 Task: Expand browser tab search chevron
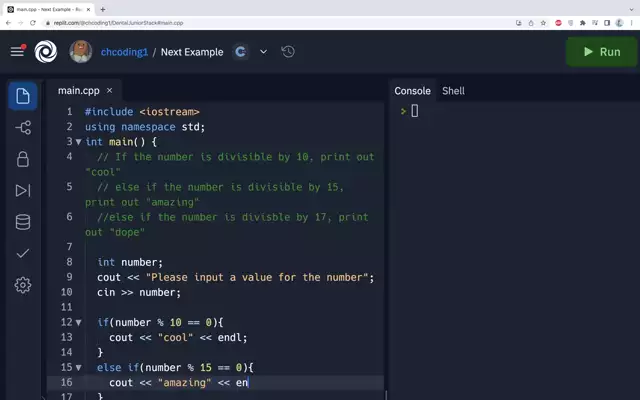pyautogui.click(x=631, y=9)
